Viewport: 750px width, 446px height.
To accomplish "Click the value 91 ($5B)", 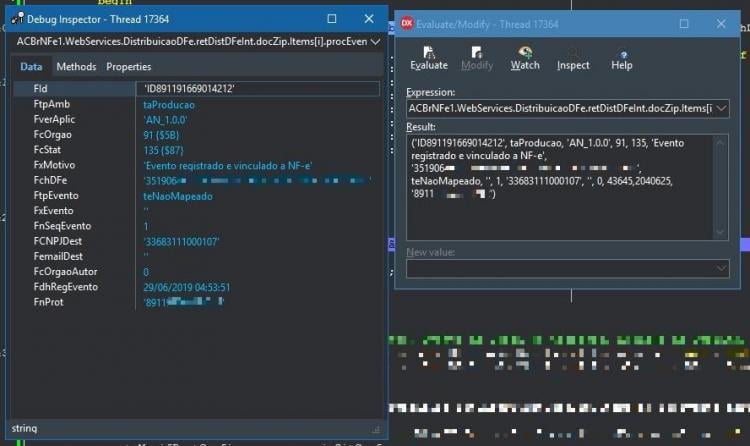I will coord(161,135).
